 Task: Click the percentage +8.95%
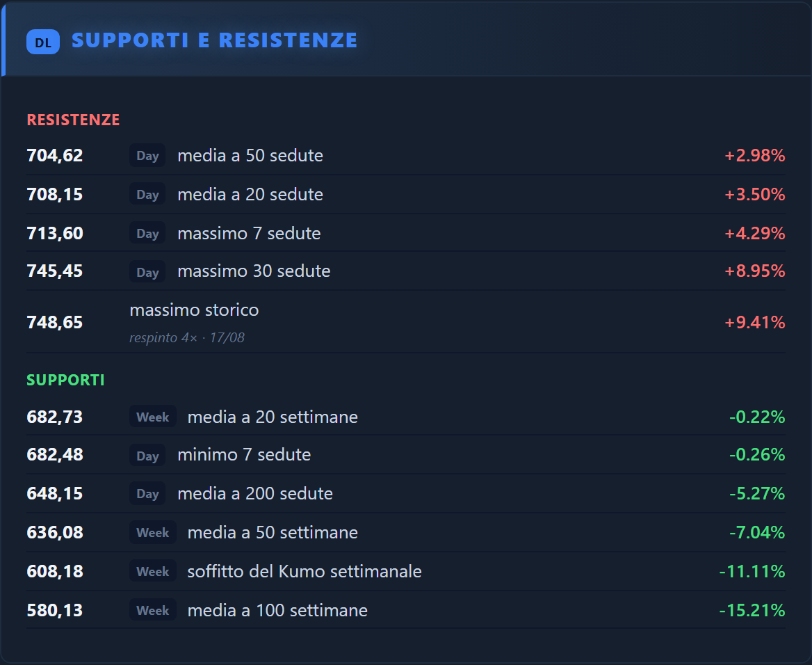tap(754, 271)
